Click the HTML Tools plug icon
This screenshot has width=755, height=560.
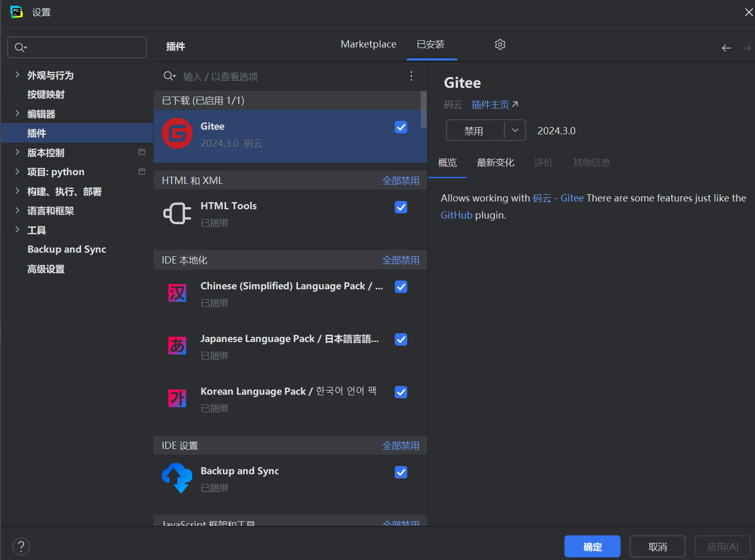click(x=177, y=213)
